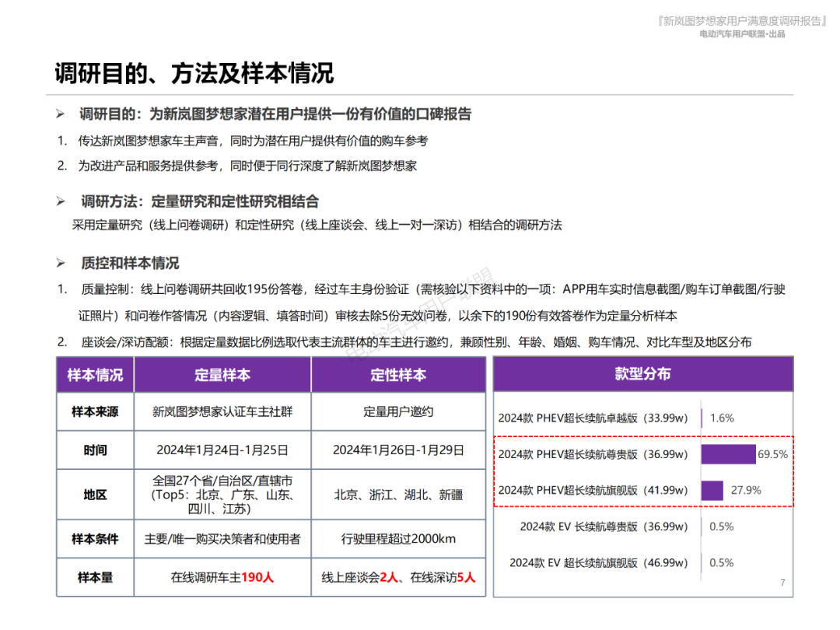Select the 27.9% purple chart bar
Screen dimensions: 840x630
(x=712, y=490)
